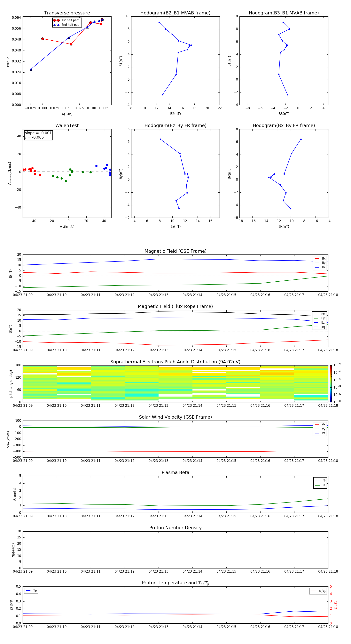
Task: Select 'Vy' in solar wind velocity legend
Action: click(320, 429)
